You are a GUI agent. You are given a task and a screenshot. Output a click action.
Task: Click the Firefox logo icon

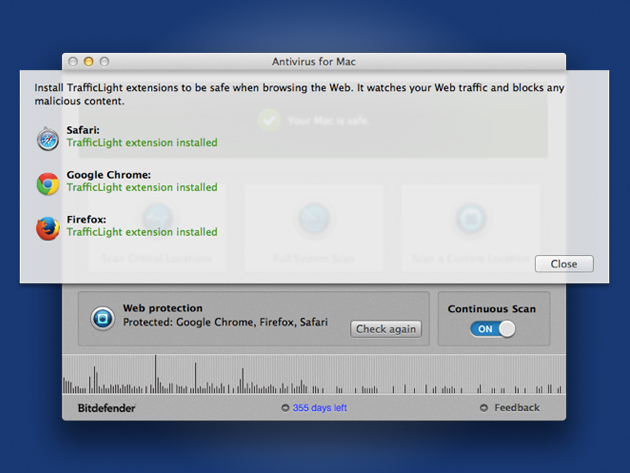coord(48,228)
